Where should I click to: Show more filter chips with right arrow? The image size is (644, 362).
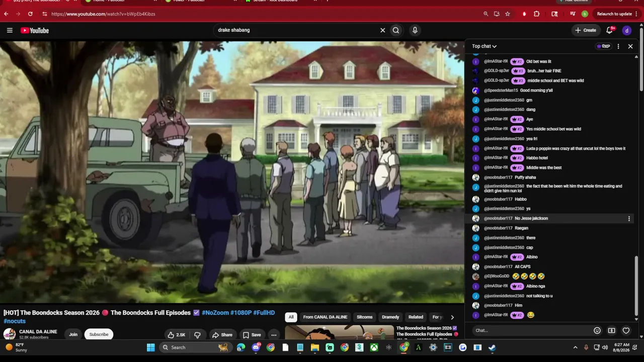click(452, 317)
